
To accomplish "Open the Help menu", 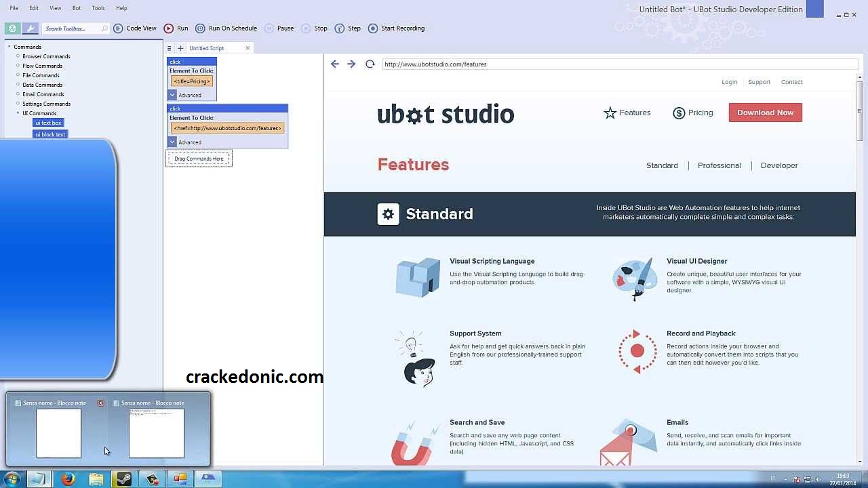I will click(x=121, y=8).
